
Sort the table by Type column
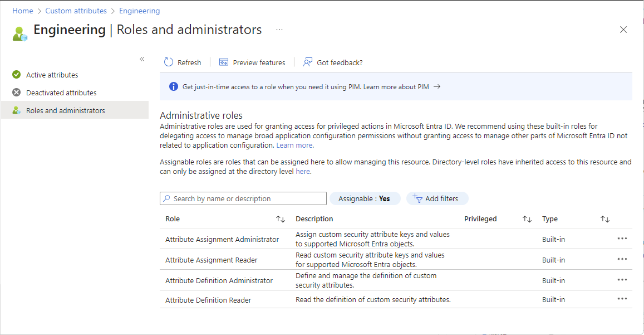click(x=604, y=219)
